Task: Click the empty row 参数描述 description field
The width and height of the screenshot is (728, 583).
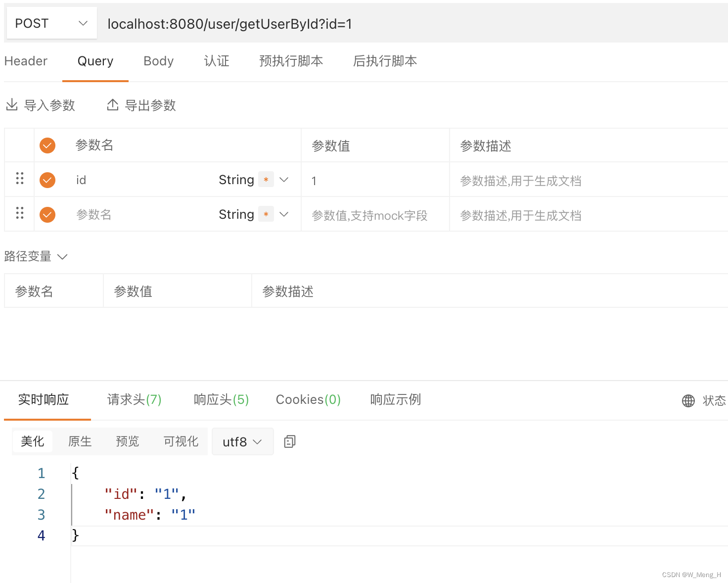Action: coord(589,215)
